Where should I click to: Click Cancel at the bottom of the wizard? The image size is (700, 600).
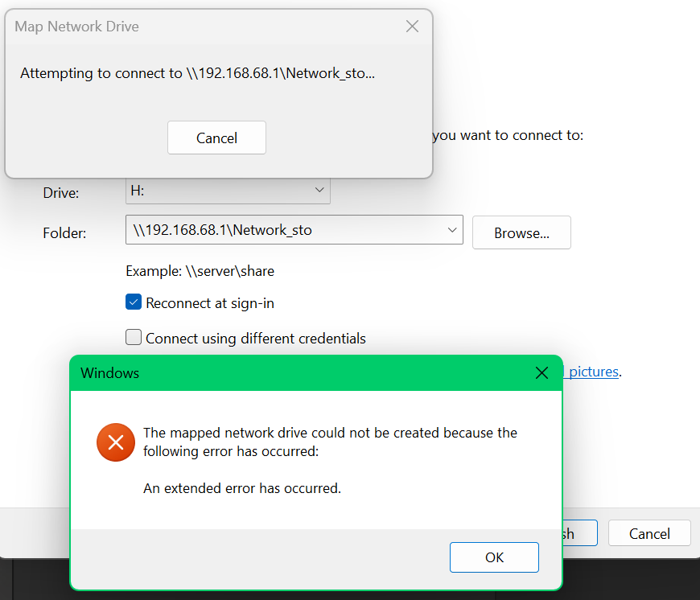pyautogui.click(x=649, y=532)
